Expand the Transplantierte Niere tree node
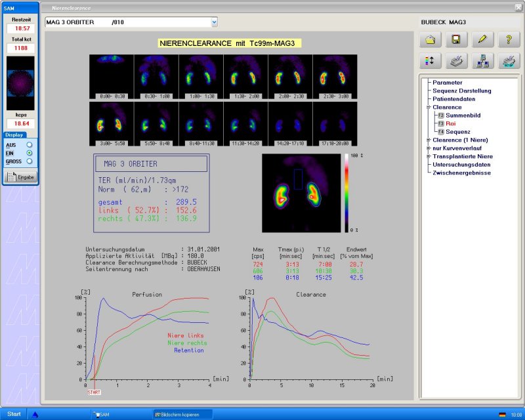 pos(428,156)
